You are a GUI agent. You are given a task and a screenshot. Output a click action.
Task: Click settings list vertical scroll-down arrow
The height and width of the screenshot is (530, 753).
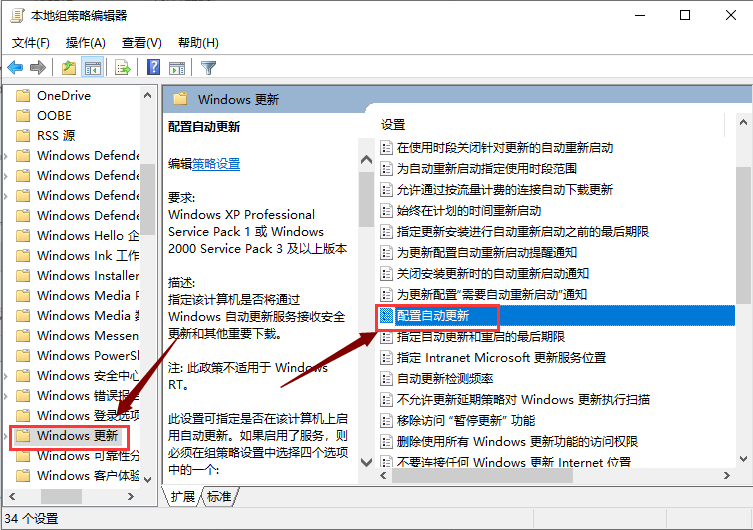743,458
